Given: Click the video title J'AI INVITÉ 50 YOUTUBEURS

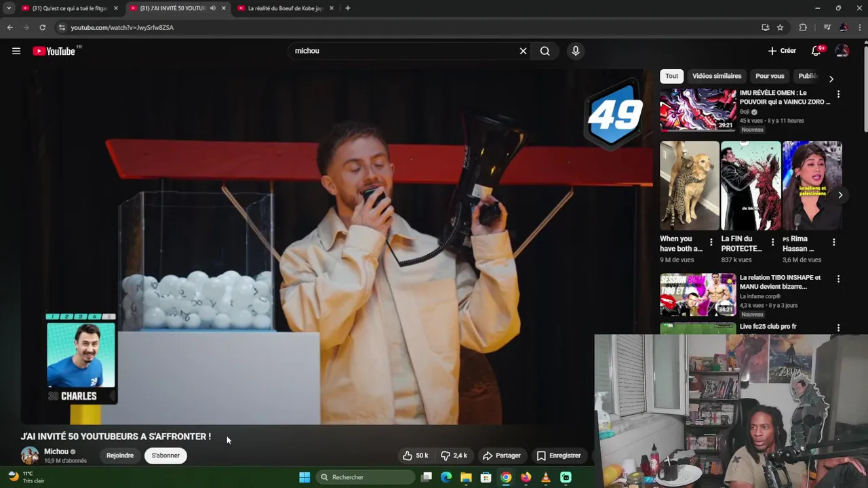Looking at the screenshot, I should coord(116,436).
